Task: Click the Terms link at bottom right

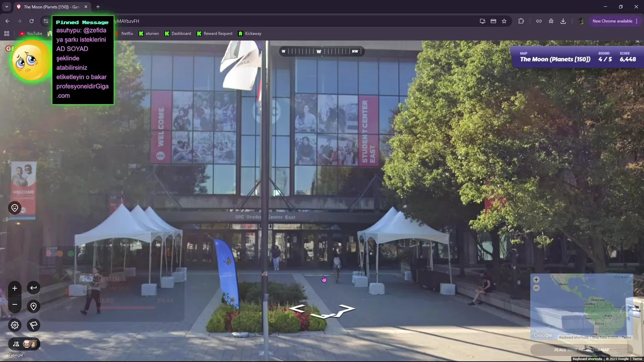Action: point(637,359)
